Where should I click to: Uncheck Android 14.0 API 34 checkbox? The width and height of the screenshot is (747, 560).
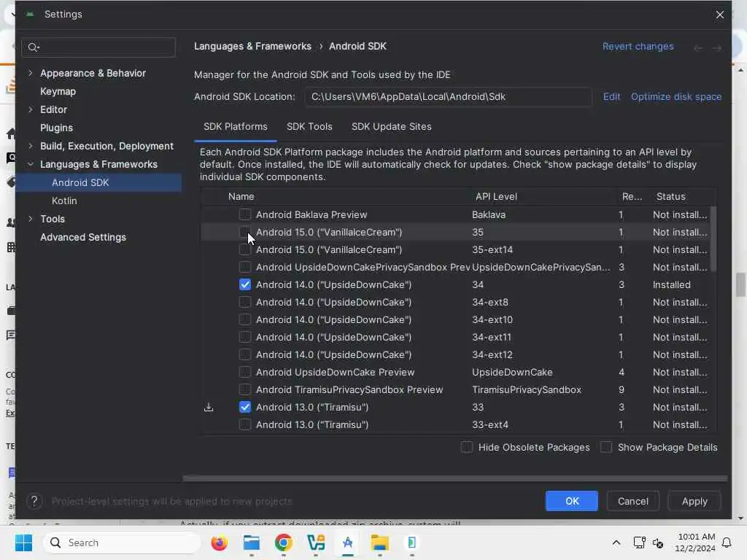[245, 285]
